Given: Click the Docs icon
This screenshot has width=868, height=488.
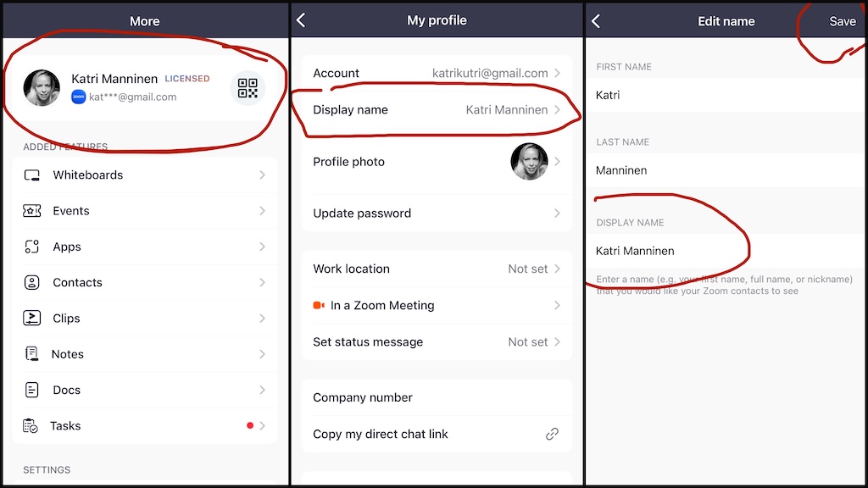Looking at the screenshot, I should (x=31, y=390).
